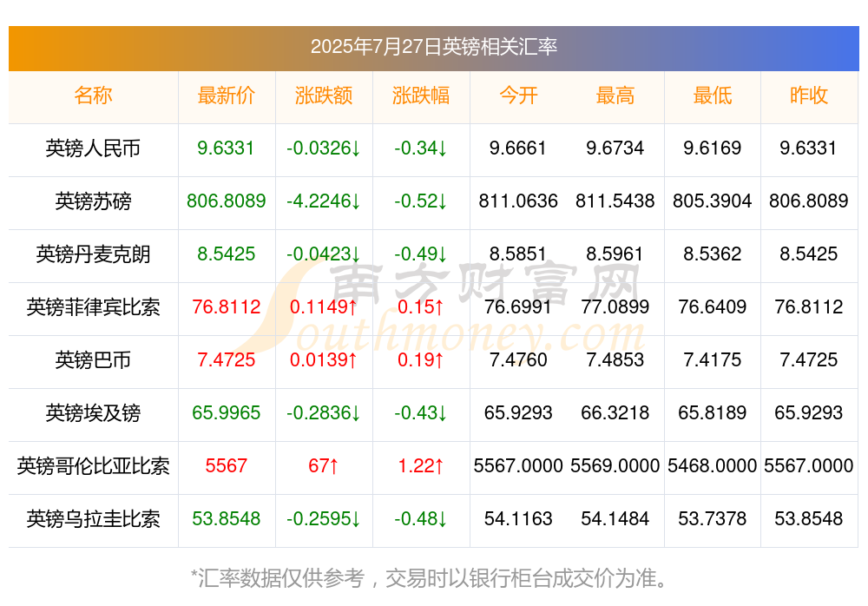Image resolution: width=868 pixels, height=606 pixels.
Task: Select the 涨跌幅 column header
Action: click(421, 96)
